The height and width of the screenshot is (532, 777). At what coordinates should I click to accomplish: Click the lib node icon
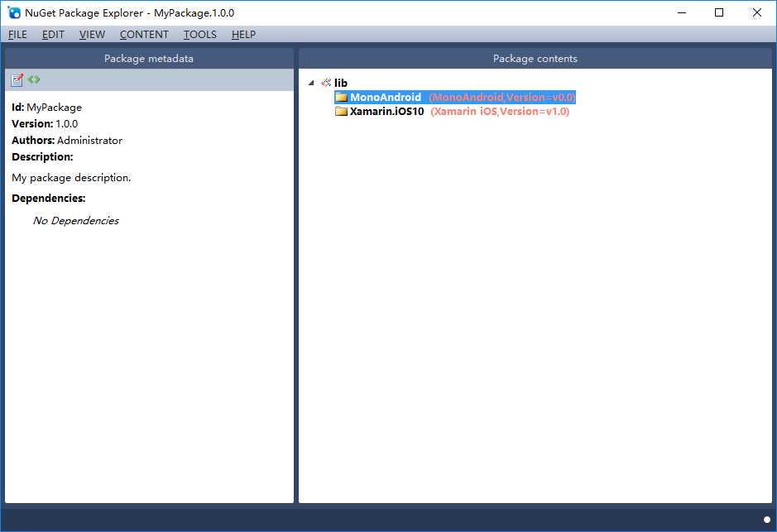326,83
